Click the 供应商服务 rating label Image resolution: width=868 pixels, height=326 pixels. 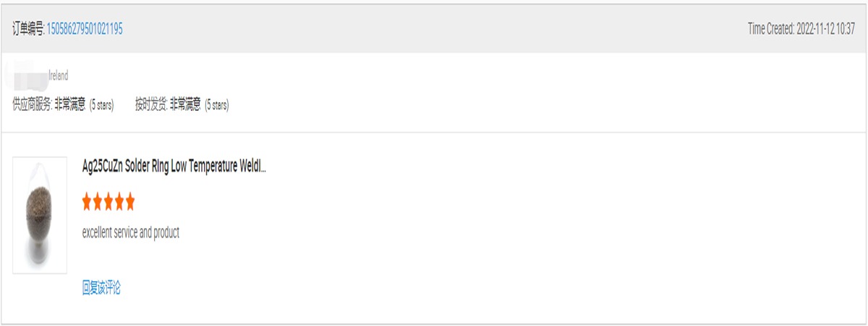[33, 105]
